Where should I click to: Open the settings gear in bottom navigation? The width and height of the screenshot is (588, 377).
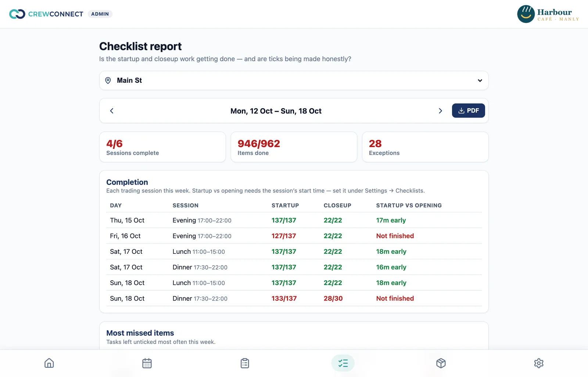pyautogui.click(x=539, y=363)
